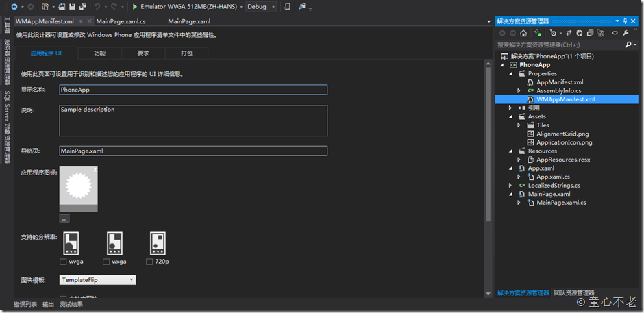Click the New Project toolbar icon
This screenshot has width=644, height=313.
tap(45, 7)
